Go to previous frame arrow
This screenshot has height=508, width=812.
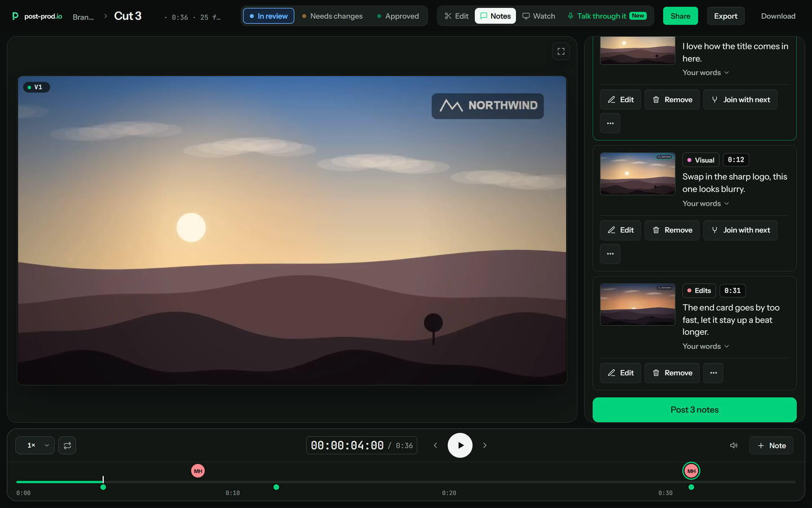[435, 445]
